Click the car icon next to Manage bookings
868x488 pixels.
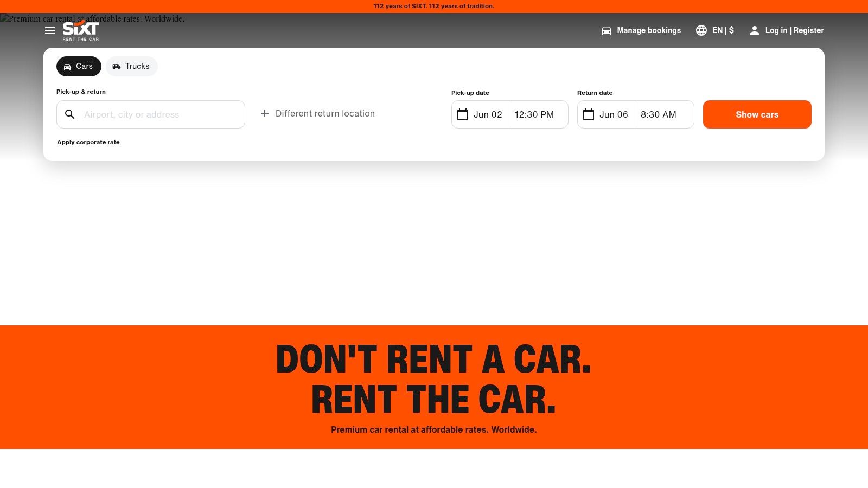(606, 30)
